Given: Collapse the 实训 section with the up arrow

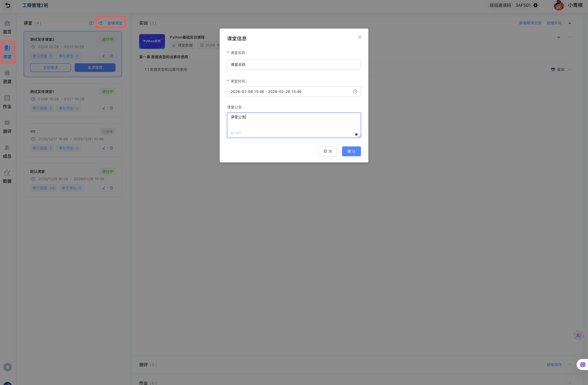Looking at the screenshot, I should (x=570, y=23).
